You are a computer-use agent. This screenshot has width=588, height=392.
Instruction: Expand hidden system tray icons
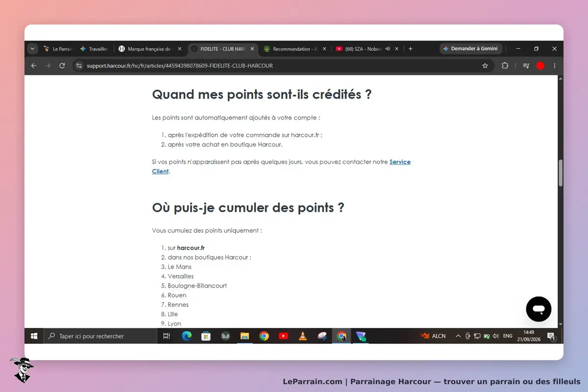[x=458, y=336]
